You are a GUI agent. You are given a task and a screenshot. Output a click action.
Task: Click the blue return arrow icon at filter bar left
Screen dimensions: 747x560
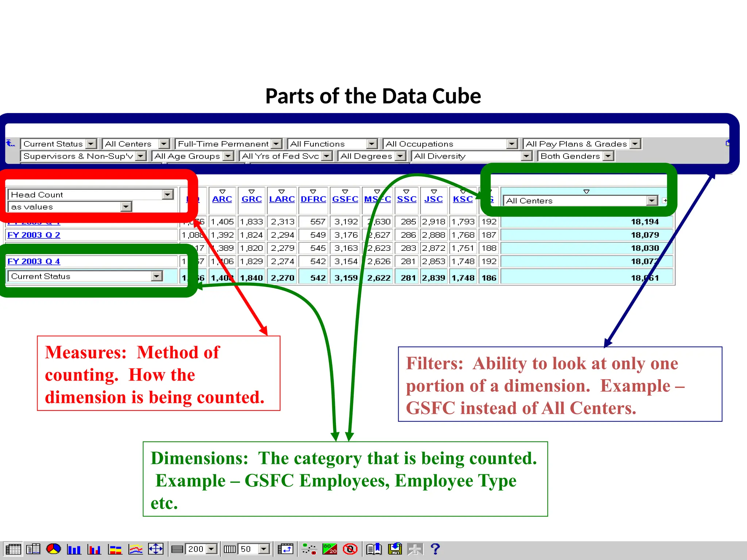point(11,143)
